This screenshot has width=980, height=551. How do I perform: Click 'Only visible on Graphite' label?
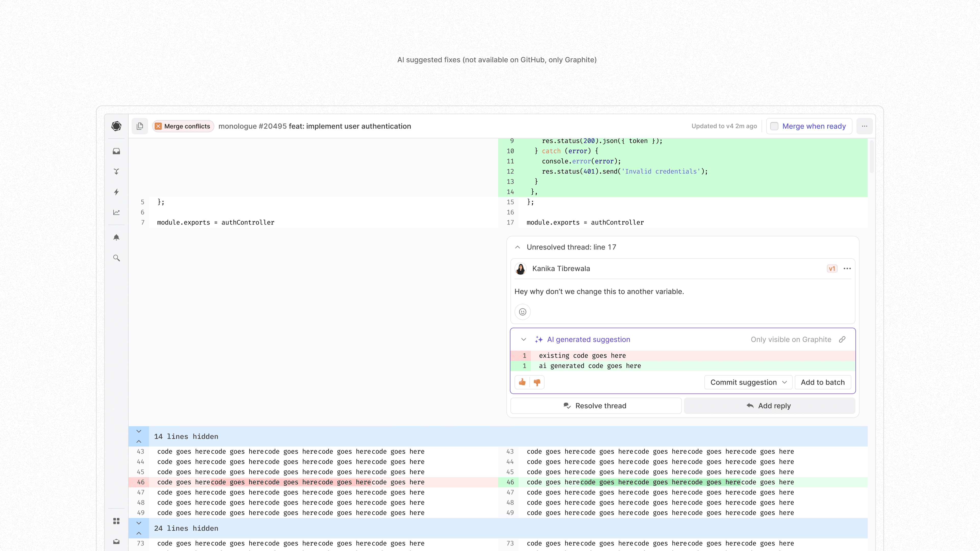[x=791, y=340]
